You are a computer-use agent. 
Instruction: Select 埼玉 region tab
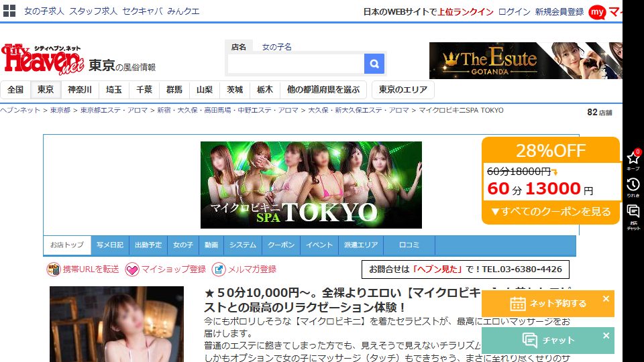114,90
